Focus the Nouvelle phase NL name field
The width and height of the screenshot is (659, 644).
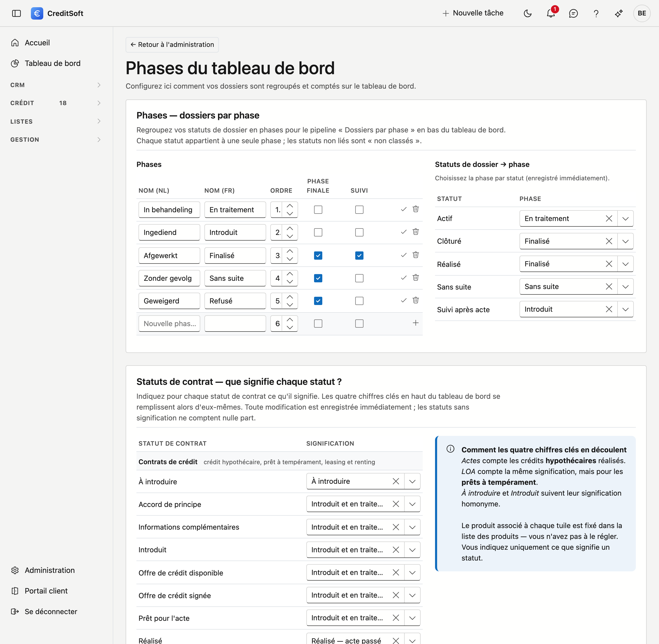pos(169,324)
